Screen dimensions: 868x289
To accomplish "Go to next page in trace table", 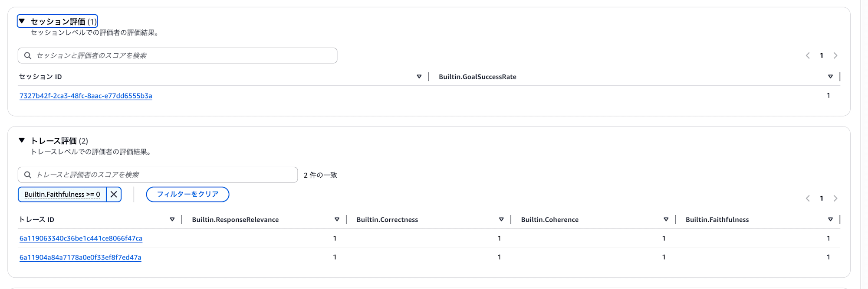I will [x=835, y=198].
